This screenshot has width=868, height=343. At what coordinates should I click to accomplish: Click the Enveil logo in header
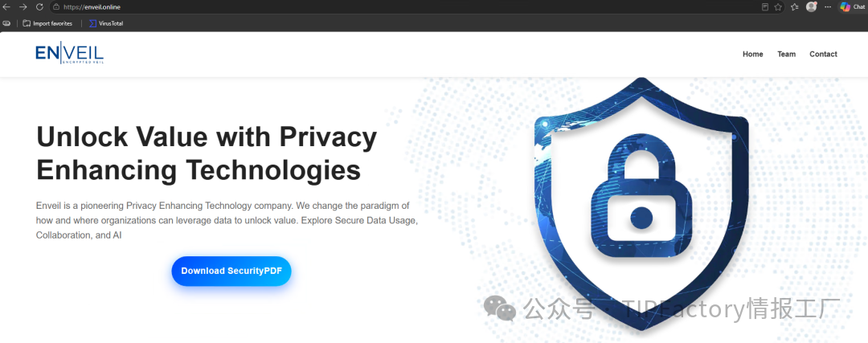tap(69, 54)
